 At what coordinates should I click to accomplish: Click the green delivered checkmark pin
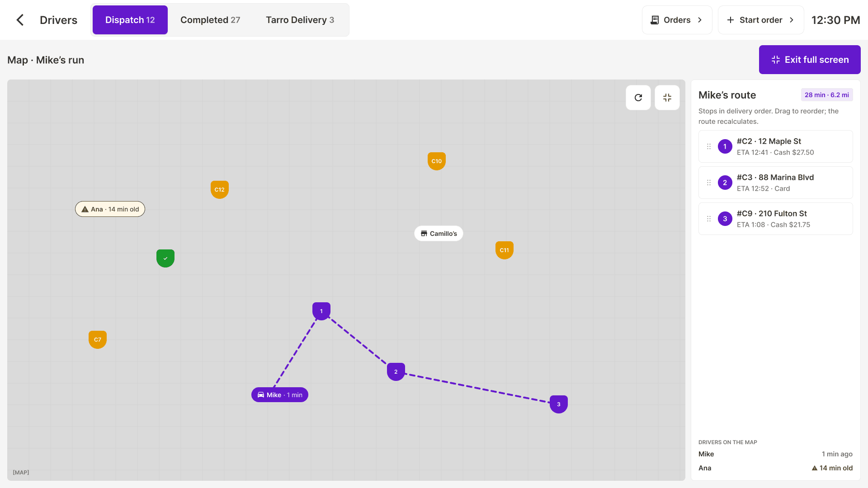coord(165,258)
